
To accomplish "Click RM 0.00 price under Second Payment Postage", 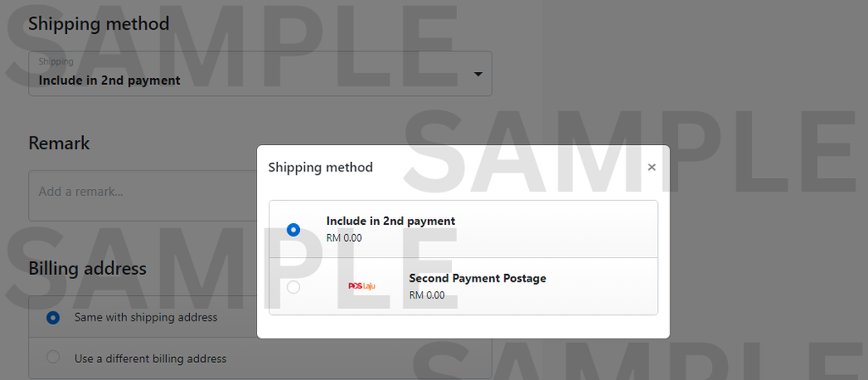I will click(x=426, y=295).
